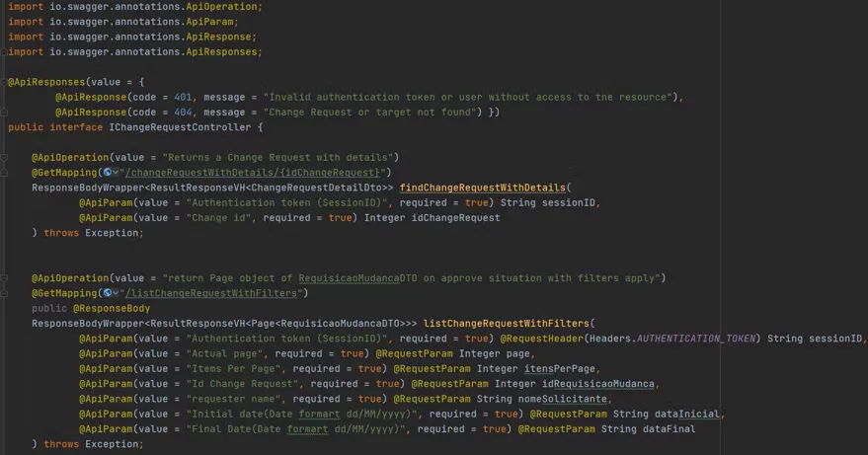
Task: Click the 401 response code value
Action: tap(183, 97)
